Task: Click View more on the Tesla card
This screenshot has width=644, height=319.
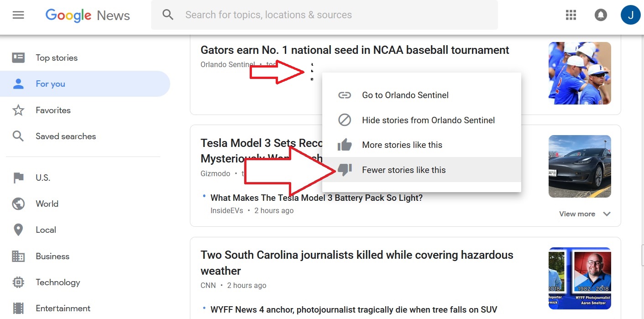Action: point(577,214)
